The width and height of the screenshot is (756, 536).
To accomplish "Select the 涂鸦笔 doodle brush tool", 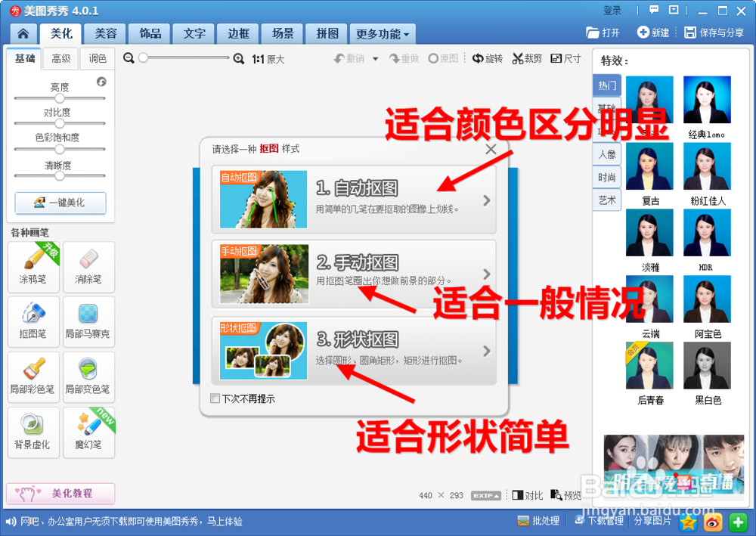I will (33, 267).
